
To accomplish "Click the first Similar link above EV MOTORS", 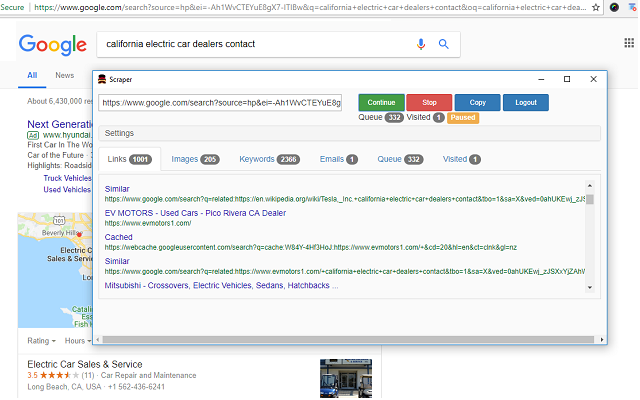I will (117, 189).
